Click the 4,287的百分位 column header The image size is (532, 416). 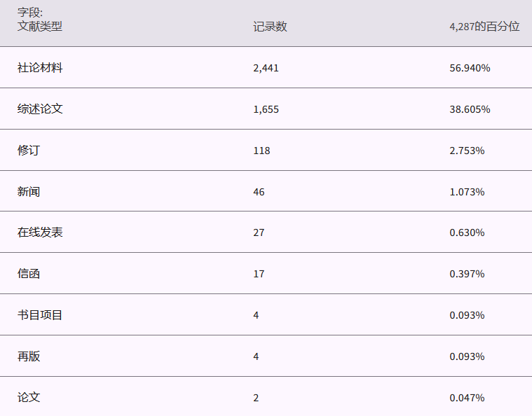(484, 27)
